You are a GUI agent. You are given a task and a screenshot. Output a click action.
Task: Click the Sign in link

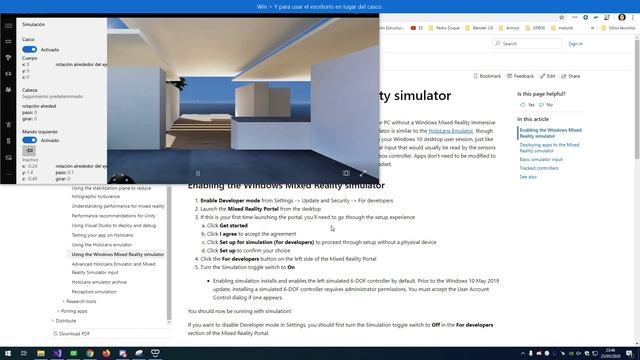click(576, 44)
